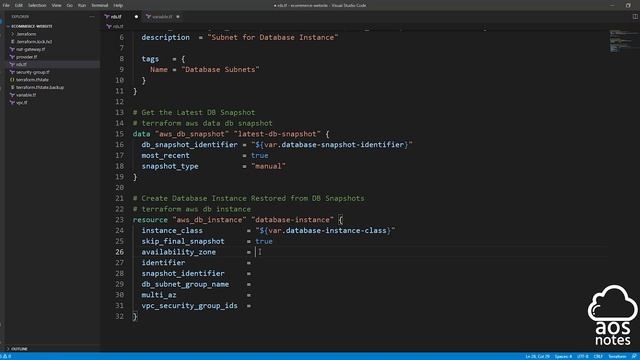Click the "Database Subnets" string on line 9

pos(220,69)
